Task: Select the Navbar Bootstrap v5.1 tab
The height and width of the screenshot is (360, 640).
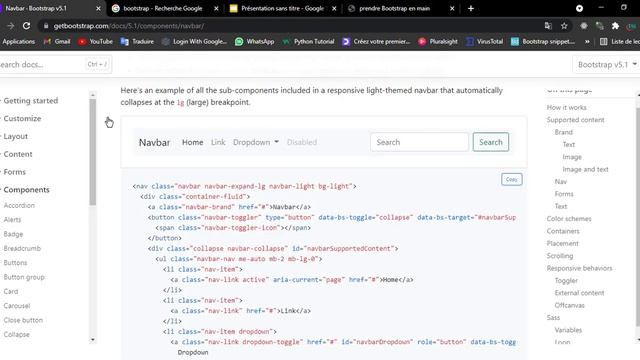Action: point(36,8)
